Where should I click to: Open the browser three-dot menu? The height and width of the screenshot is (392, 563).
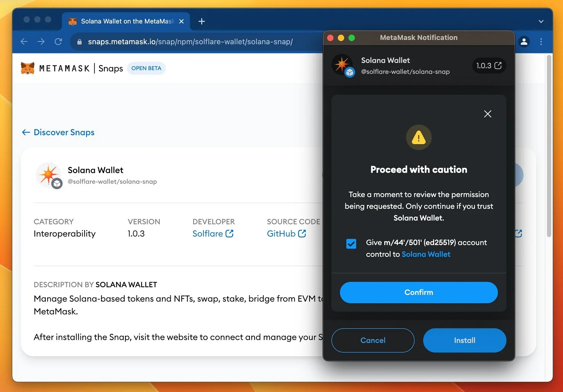(x=541, y=42)
